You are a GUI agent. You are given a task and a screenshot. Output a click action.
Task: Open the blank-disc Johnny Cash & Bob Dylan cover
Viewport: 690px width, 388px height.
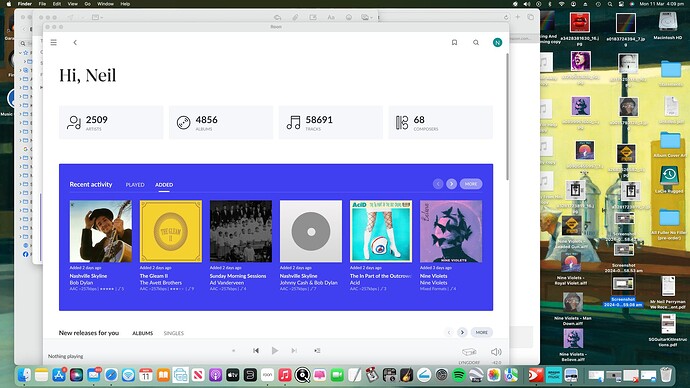pos(311,231)
